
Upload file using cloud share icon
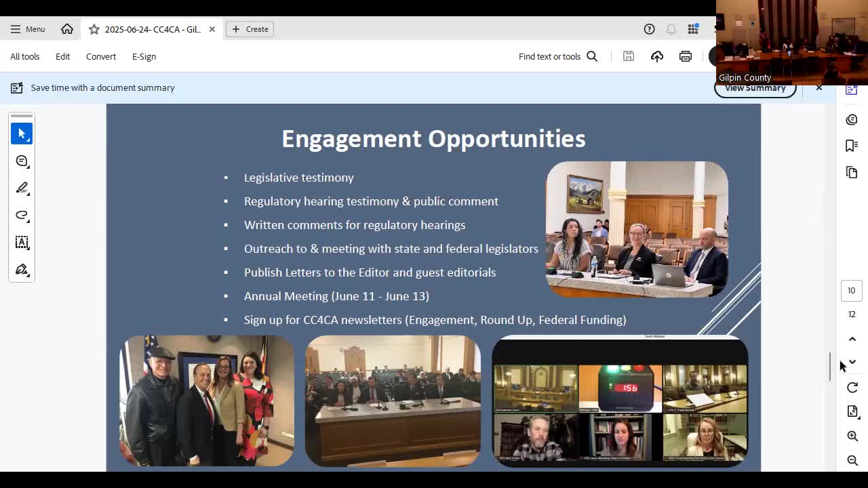tap(657, 56)
